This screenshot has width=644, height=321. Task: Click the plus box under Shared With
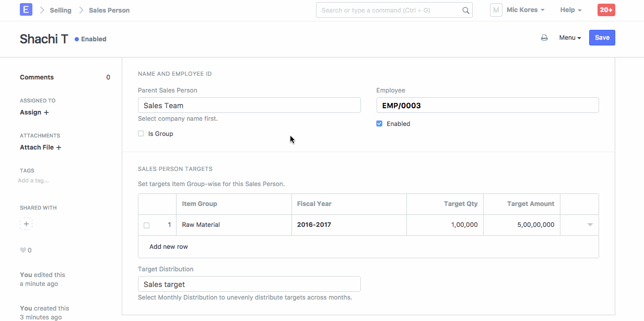26,224
